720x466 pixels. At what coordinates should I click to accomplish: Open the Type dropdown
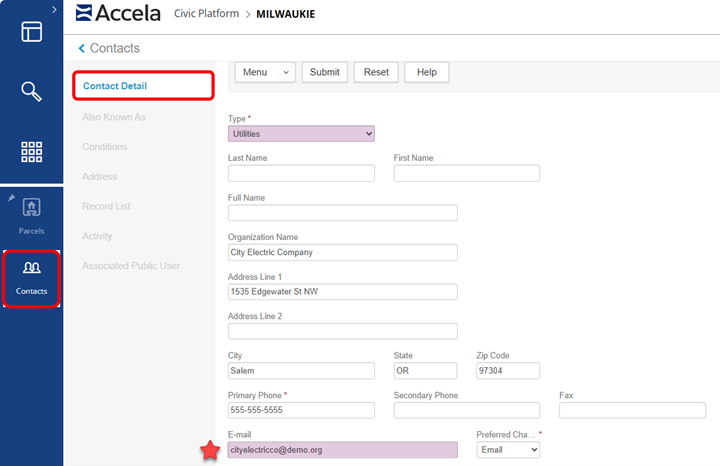pyautogui.click(x=301, y=133)
